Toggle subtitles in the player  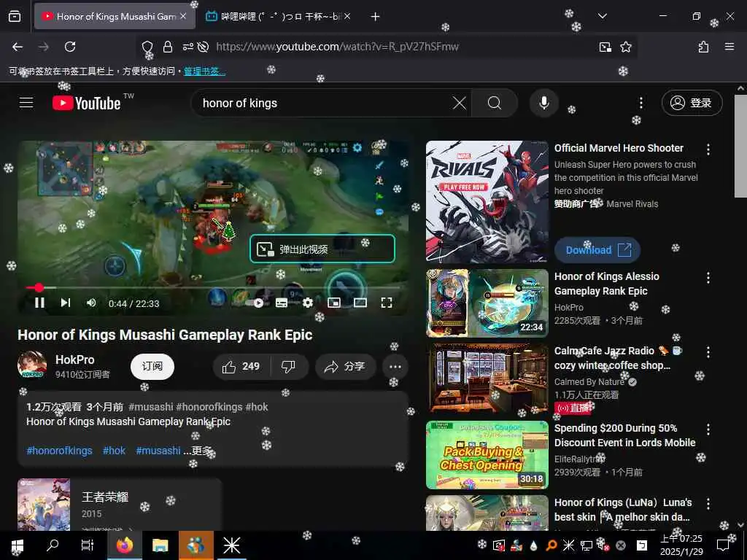282,303
